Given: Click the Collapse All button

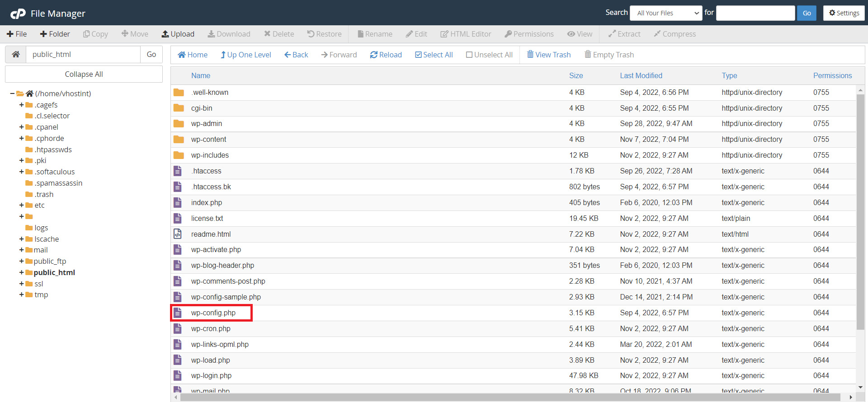Looking at the screenshot, I should [x=84, y=74].
